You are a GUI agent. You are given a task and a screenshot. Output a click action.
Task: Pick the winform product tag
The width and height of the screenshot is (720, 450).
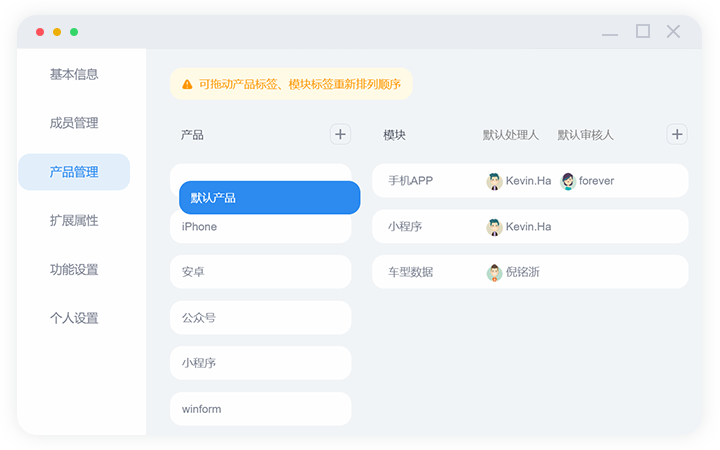[260, 409]
